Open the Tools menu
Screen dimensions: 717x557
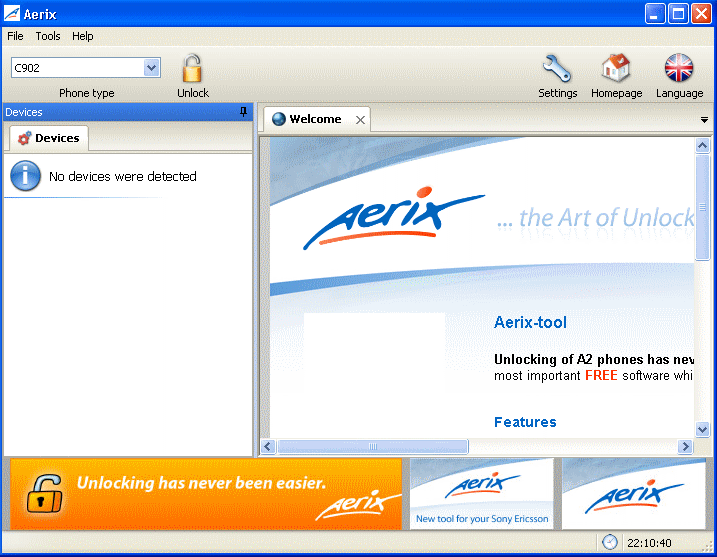(x=48, y=36)
